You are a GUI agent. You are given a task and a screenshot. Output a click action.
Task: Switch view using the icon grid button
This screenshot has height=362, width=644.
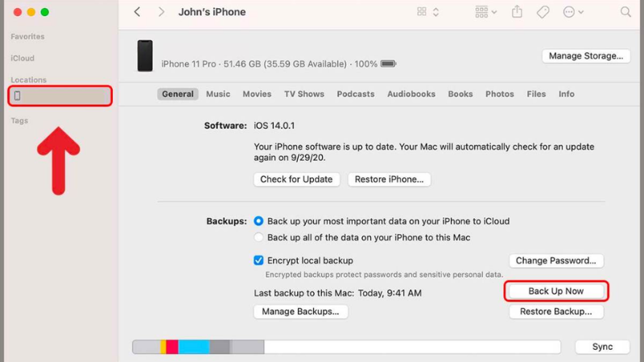[421, 12]
